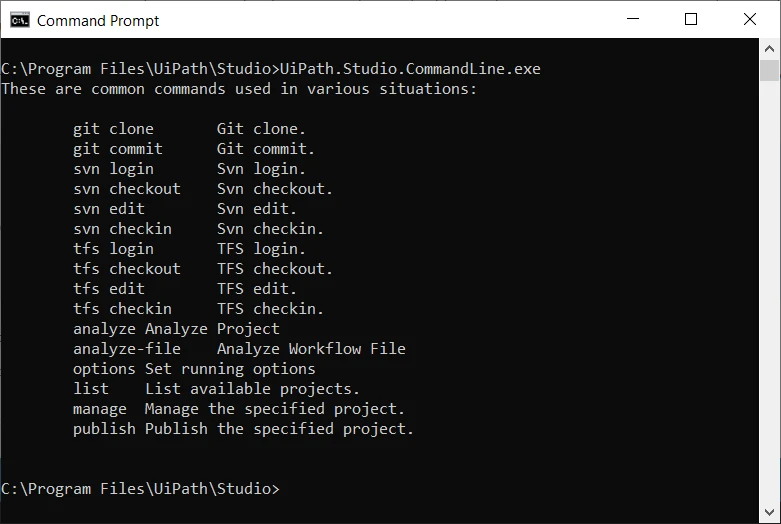Image resolution: width=781 pixels, height=524 pixels.
Task: Click the 'analyze' command
Action: [104, 329]
